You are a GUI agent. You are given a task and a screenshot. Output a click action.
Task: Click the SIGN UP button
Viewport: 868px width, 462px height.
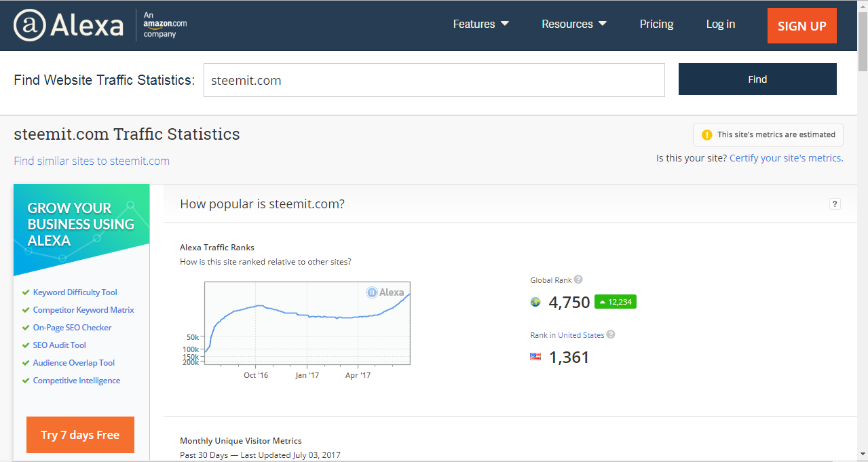pos(802,26)
